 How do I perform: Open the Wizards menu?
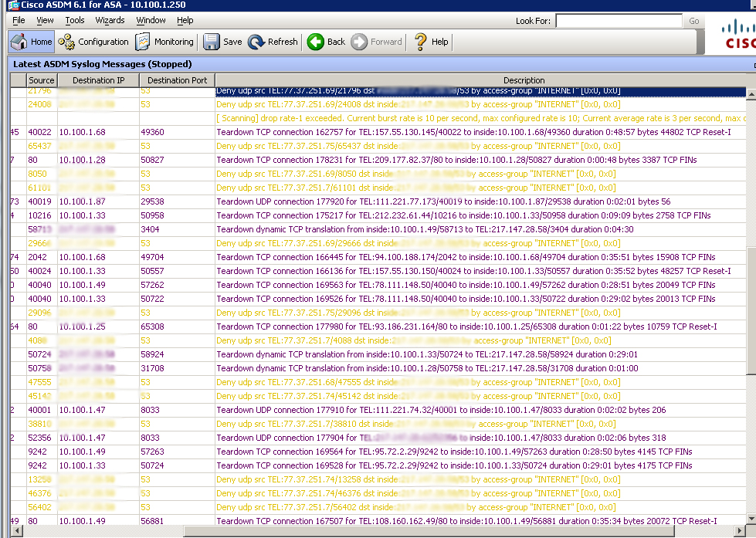110,20
